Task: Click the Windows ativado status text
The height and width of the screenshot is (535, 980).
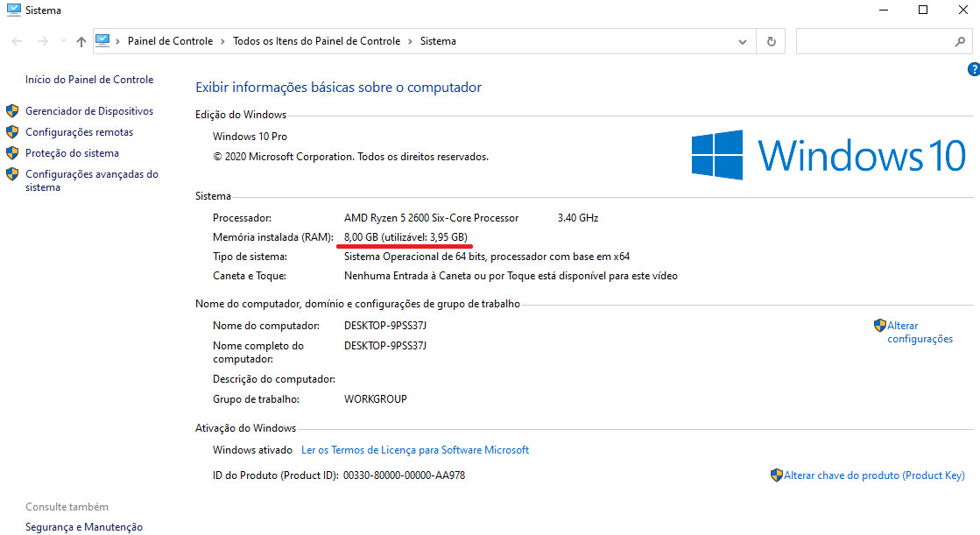Action: point(252,450)
